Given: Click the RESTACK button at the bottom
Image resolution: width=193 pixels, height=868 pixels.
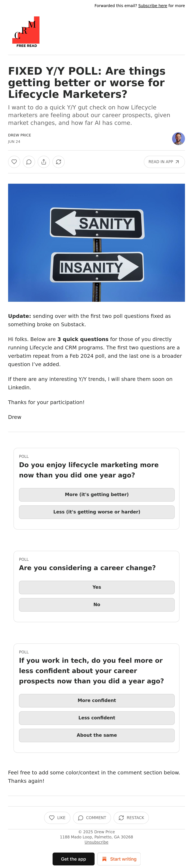Looking at the screenshot, I should pos(131,818).
